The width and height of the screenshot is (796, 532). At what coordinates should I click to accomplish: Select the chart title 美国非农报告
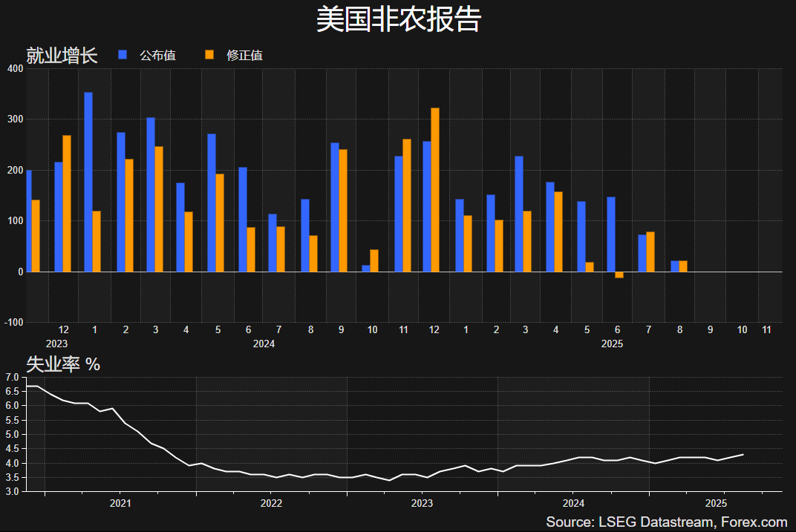(x=398, y=19)
